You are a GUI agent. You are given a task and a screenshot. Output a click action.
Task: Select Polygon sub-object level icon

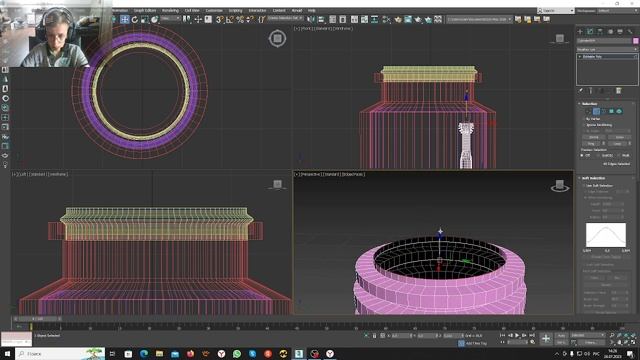coord(611,111)
